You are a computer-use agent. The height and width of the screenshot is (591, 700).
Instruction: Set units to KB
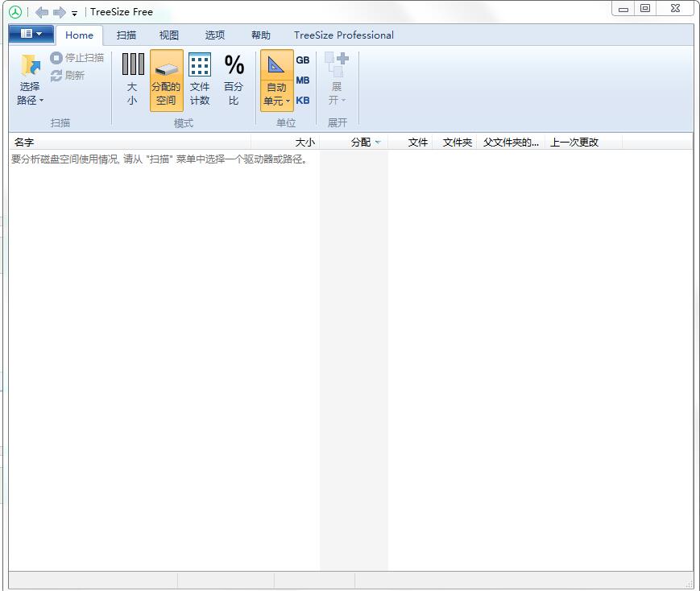click(303, 101)
